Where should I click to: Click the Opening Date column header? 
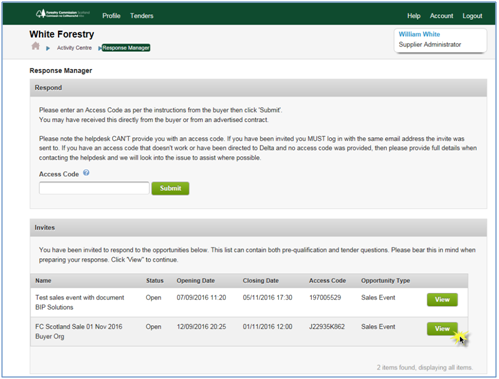click(196, 281)
